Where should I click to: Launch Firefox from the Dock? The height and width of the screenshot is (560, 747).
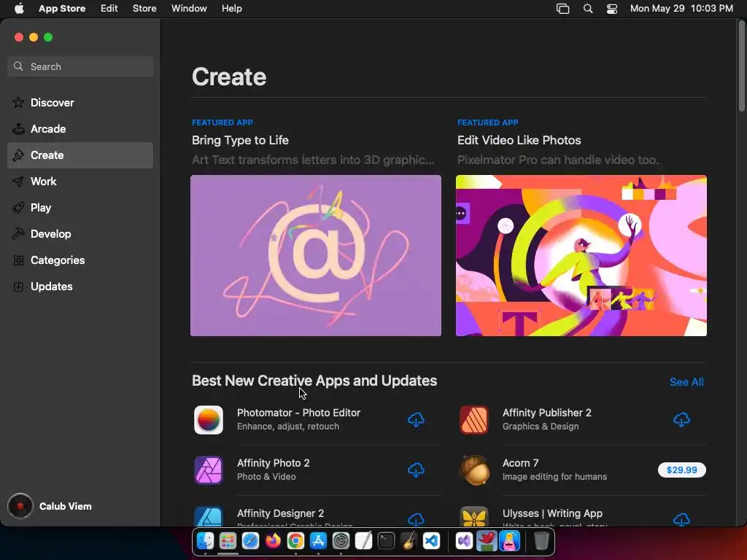coord(273,541)
